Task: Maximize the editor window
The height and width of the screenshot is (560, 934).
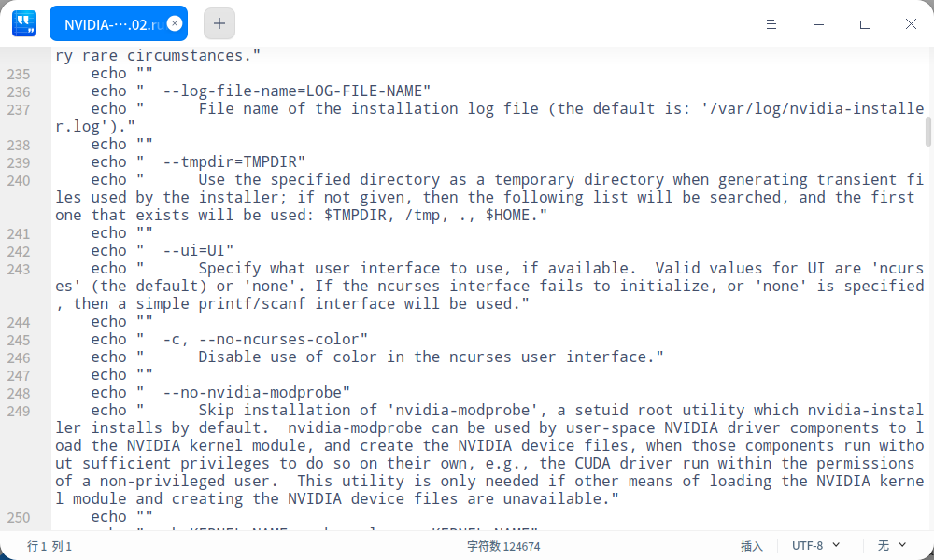Action: [866, 23]
